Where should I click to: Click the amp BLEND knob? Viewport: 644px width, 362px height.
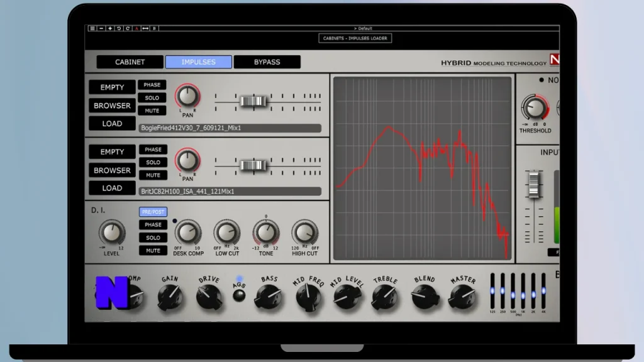tap(425, 297)
